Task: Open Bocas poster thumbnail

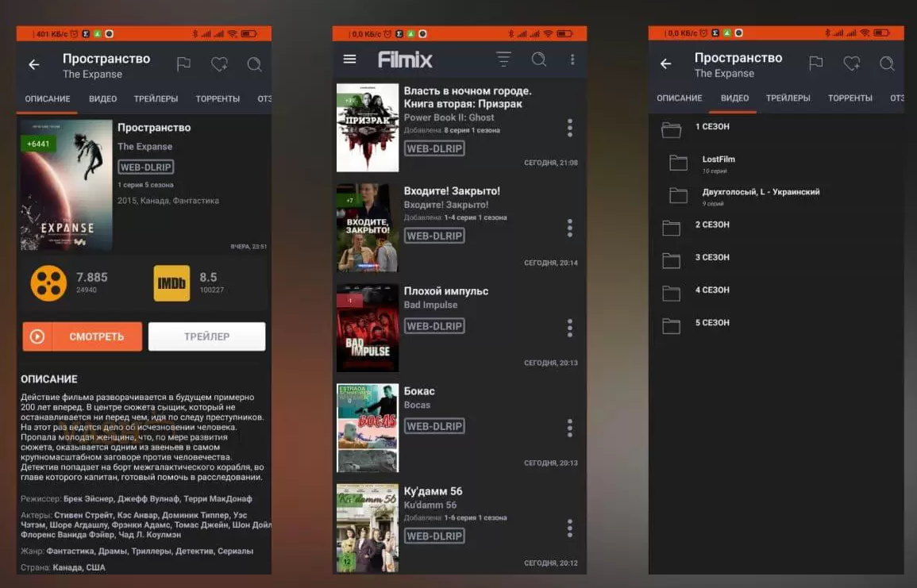Action: tap(368, 428)
